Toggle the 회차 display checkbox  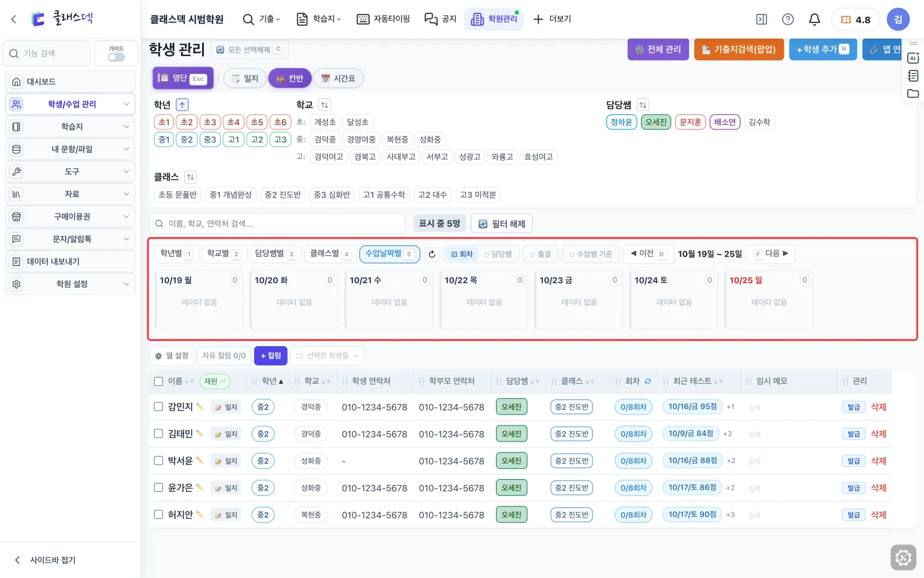462,254
